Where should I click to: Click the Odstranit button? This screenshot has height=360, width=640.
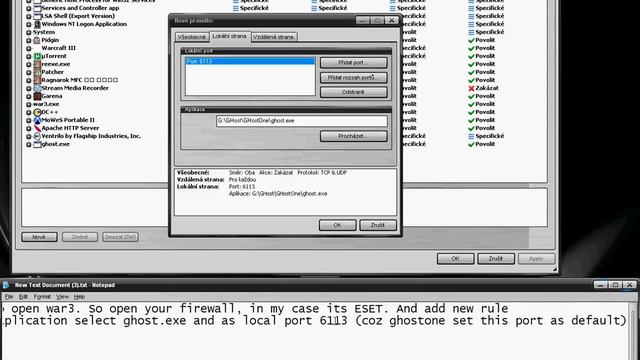point(353,92)
